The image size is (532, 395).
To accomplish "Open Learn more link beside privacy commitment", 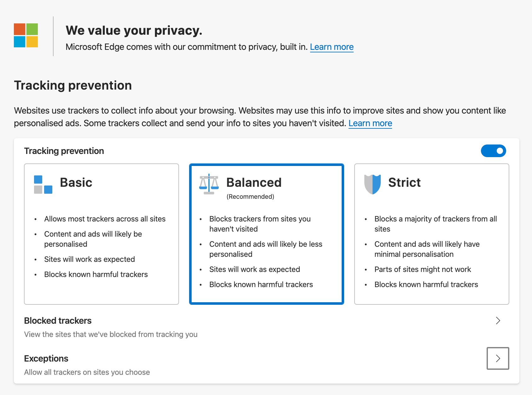I will click(x=332, y=47).
